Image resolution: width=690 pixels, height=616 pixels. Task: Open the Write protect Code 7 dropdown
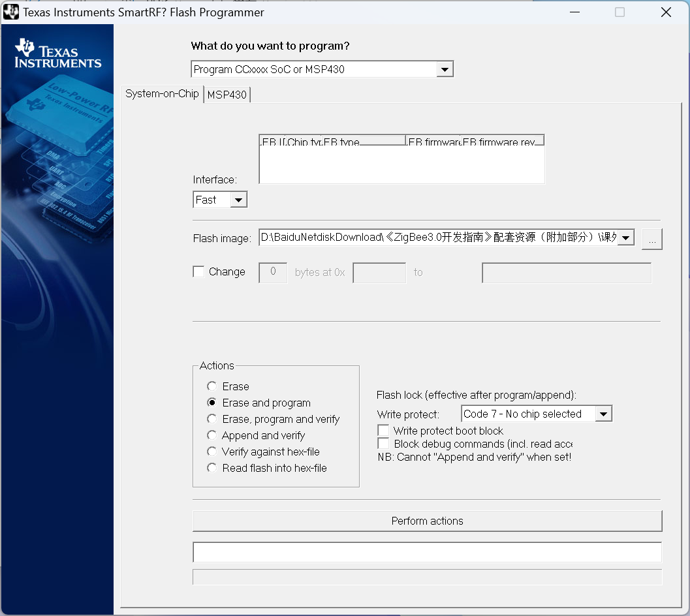[603, 414]
